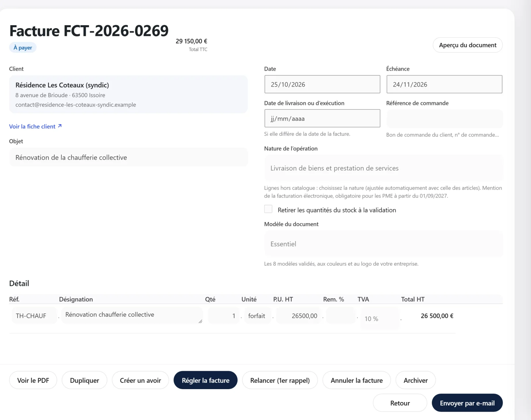Open the forfait unit selector
This screenshot has width=531, height=420.
tap(258, 316)
